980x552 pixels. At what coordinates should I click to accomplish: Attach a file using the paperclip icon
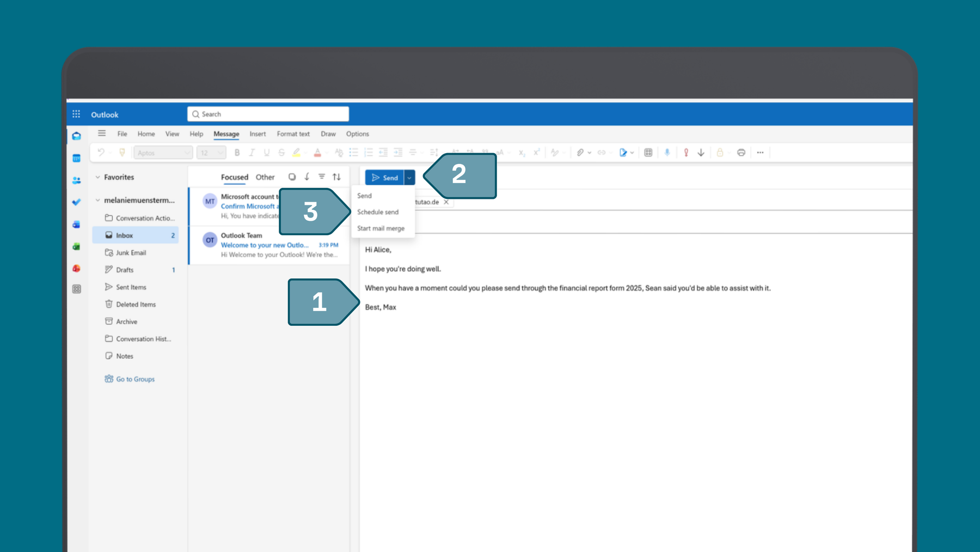tap(581, 153)
